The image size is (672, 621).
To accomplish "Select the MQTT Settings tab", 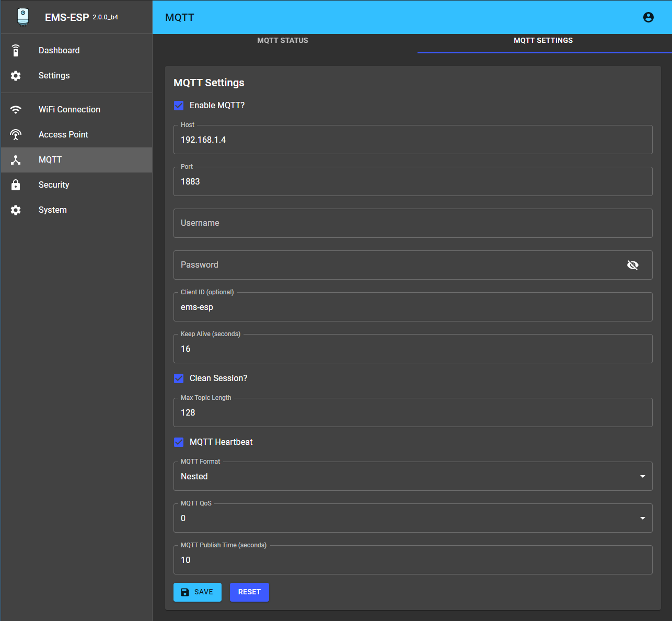I will pos(543,41).
